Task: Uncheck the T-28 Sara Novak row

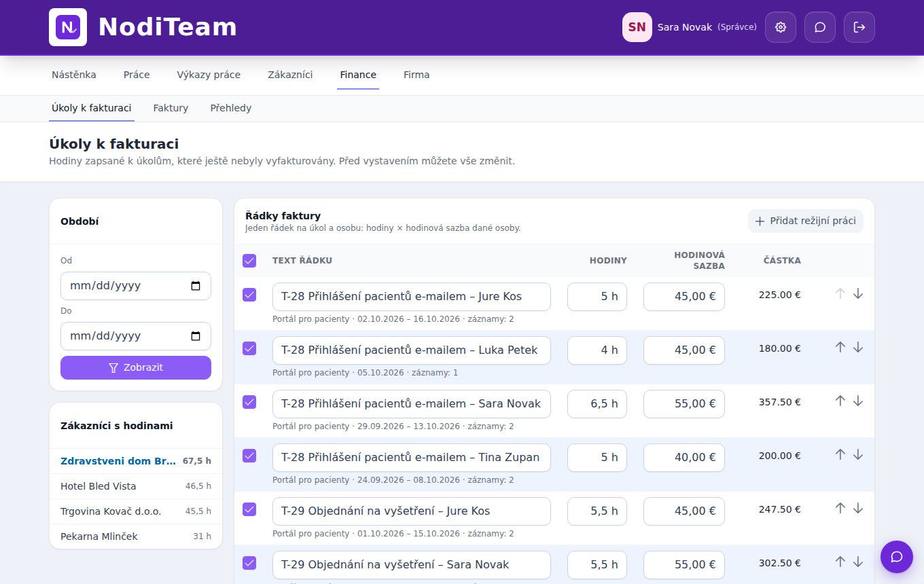Action: click(x=249, y=402)
